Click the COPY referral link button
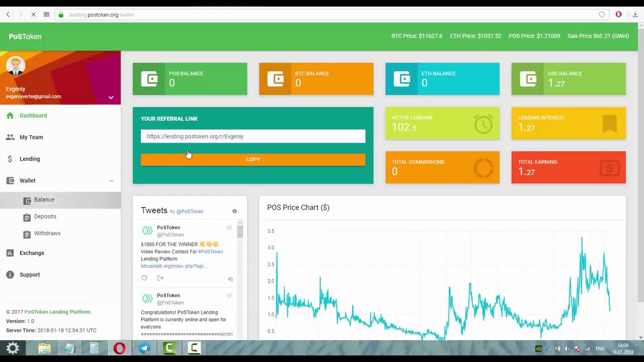The image size is (644, 362). click(253, 159)
